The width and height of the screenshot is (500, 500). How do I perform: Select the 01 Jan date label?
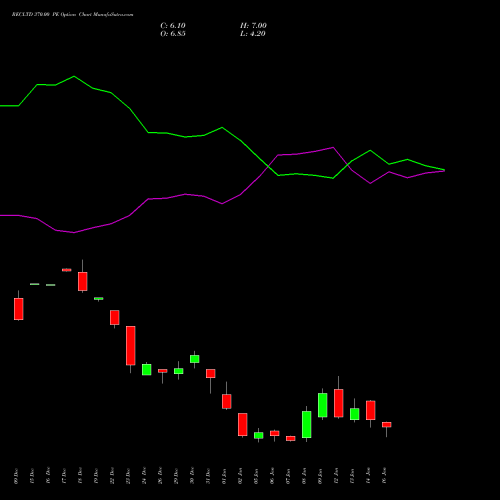[x=224, y=476]
